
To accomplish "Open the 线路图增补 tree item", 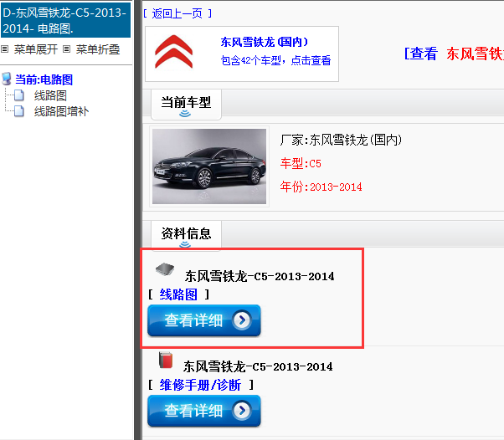I will click(x=61, y=111).
